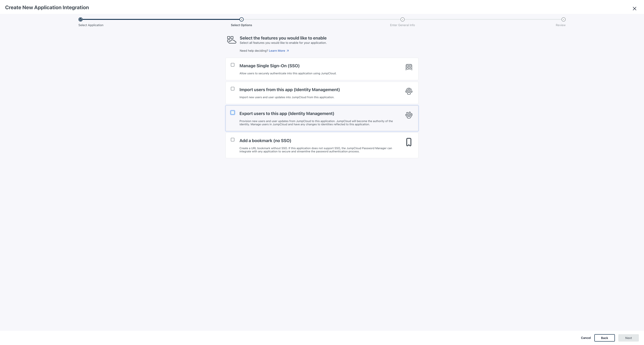Image resolution: width=644 pixels, height=345 pixels.
Task: Click the features cloud icon beside heading
Action: coord(232,40)
